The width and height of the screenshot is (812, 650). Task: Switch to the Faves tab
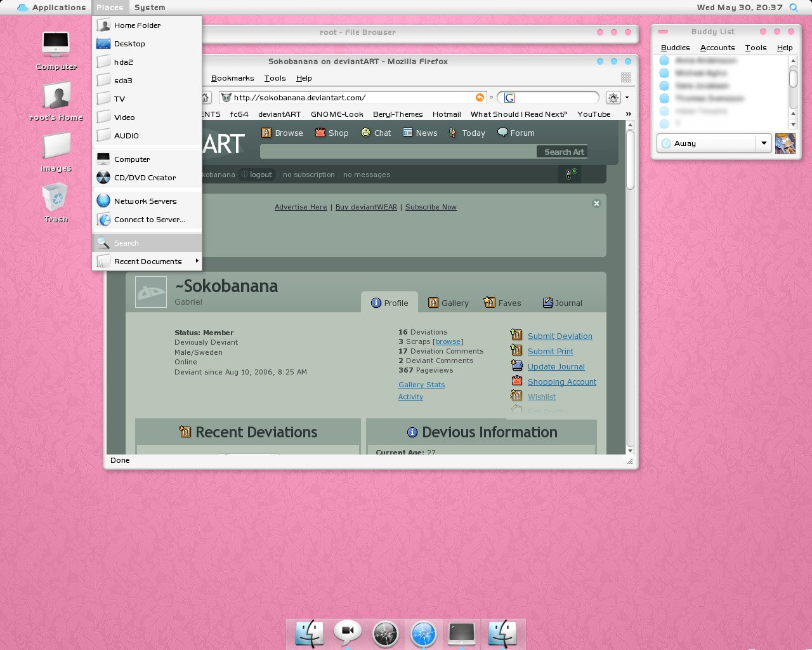click(x=502, y=303)
